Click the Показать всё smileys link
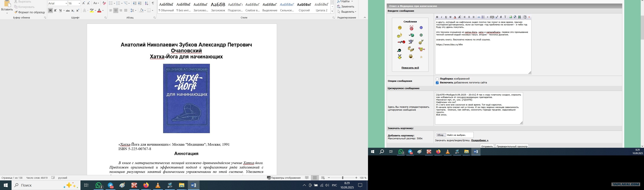Screen dimensions: 644x190 (410, 68)
